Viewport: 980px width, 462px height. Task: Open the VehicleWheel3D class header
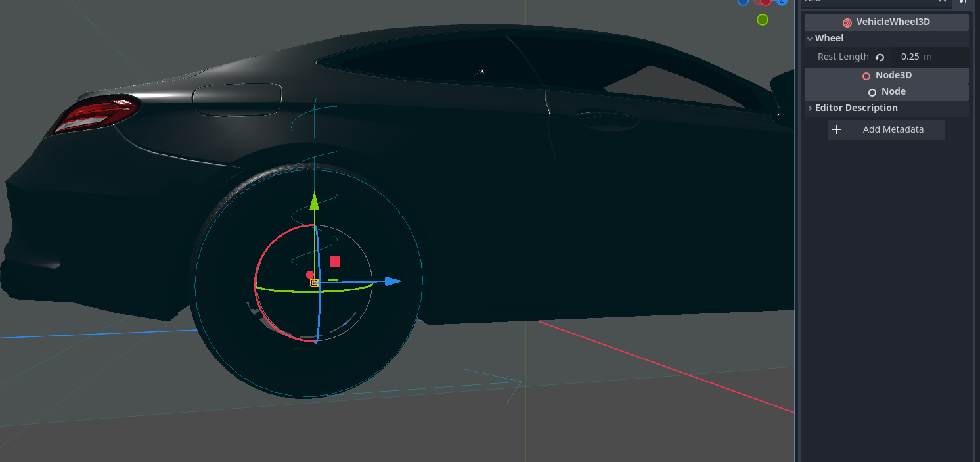tap(886, 22)
